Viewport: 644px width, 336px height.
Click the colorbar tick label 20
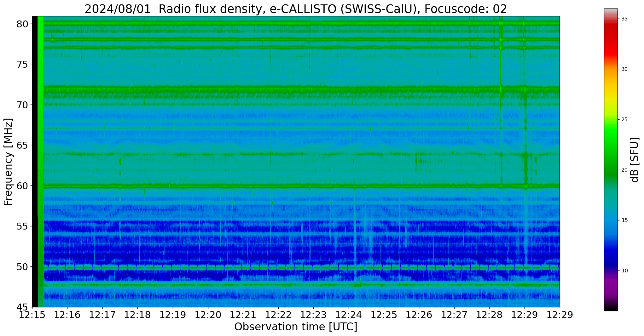click(624, 170)
